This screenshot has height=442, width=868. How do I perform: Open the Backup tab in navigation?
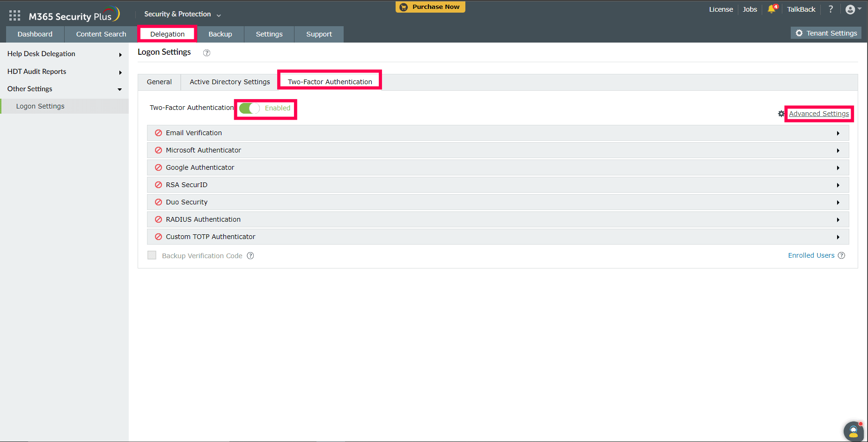(220, 34)
